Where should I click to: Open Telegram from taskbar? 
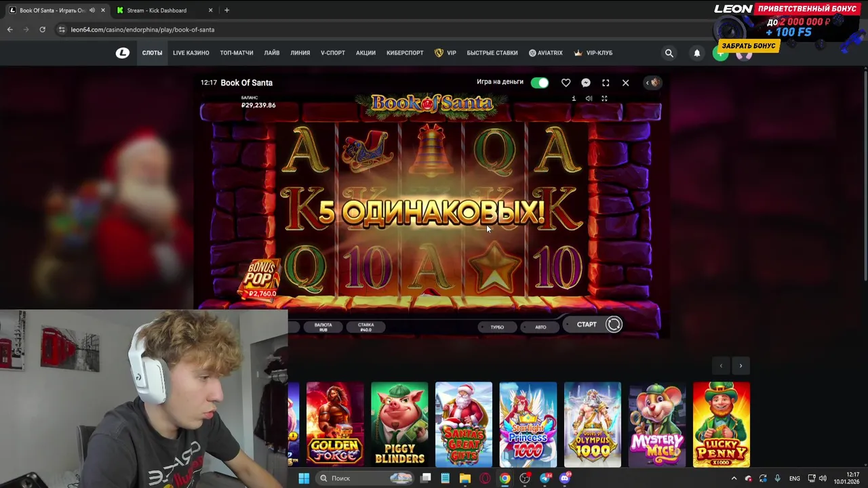[x=545, y=478]
